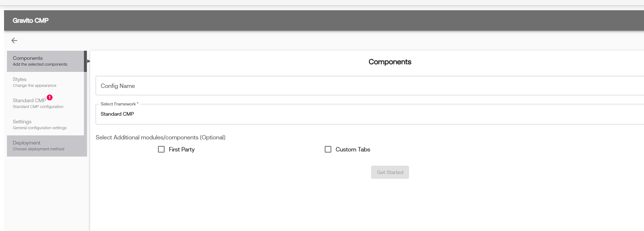Click the Select Framework field label
This screenshot has height=231, width=644.
(x=119, y=104)
